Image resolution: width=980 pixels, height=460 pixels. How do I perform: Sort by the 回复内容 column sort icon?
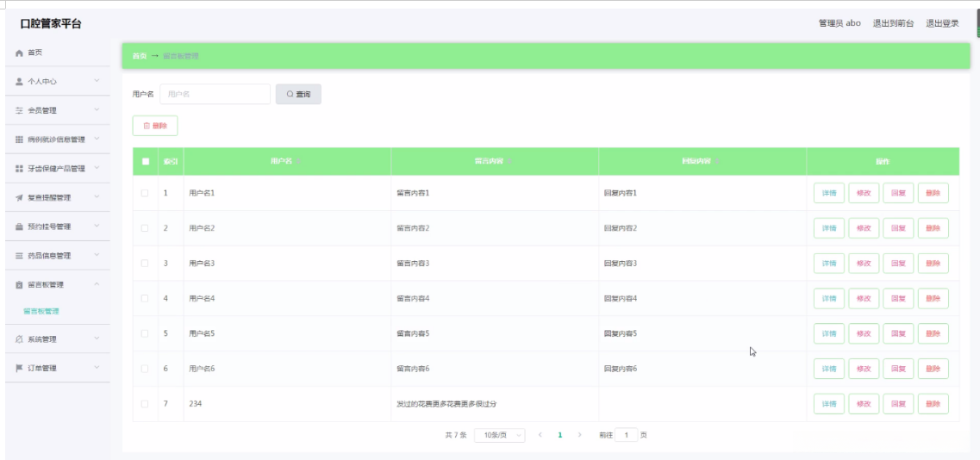[x=717, y=161]
